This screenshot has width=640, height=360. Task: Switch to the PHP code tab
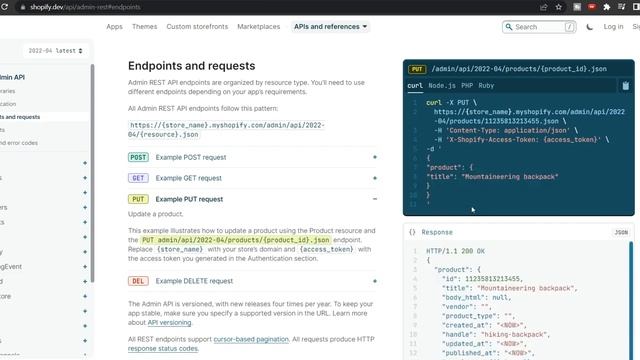click(x=467, y=86)
